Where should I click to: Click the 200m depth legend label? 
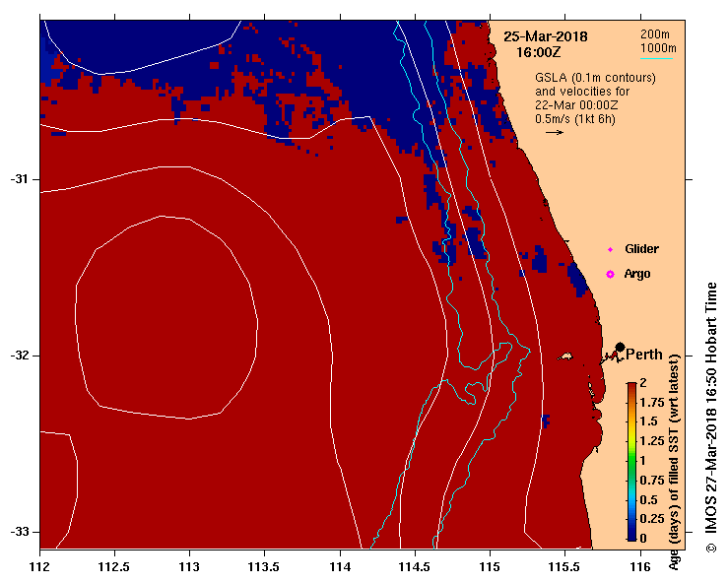(x=655, y=34)
